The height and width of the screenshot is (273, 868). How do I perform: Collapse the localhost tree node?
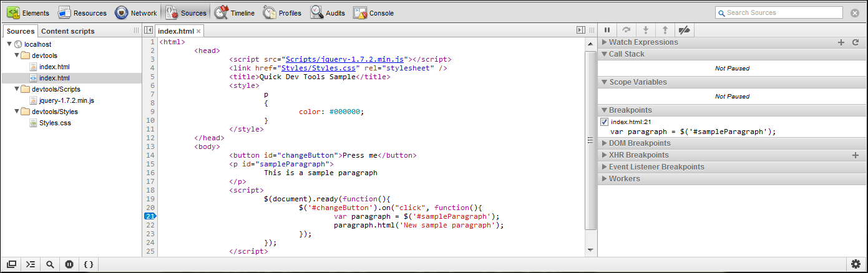(x=9, y=44)
